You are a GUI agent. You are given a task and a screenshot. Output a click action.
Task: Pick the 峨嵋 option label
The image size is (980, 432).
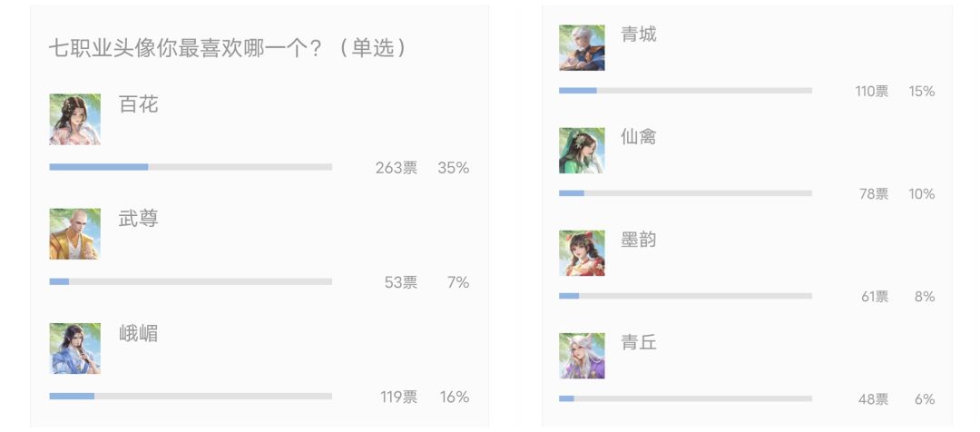139,333
